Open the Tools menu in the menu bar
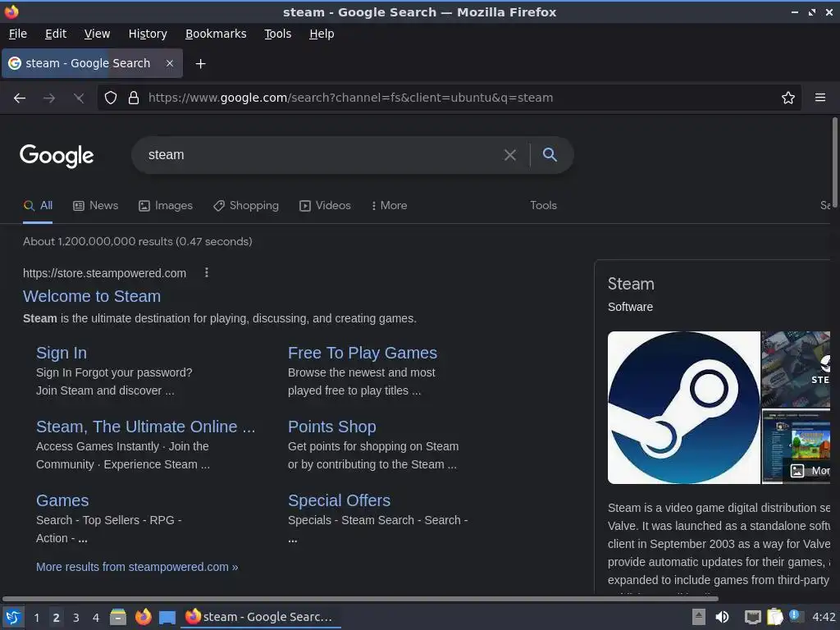 [x=277, y=34]
